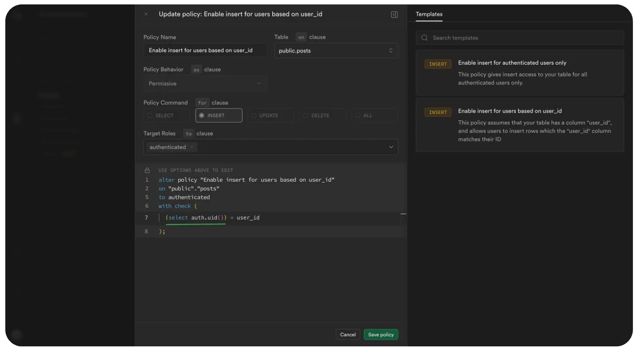Remove the authenticated role chip

tap(192, 147)
